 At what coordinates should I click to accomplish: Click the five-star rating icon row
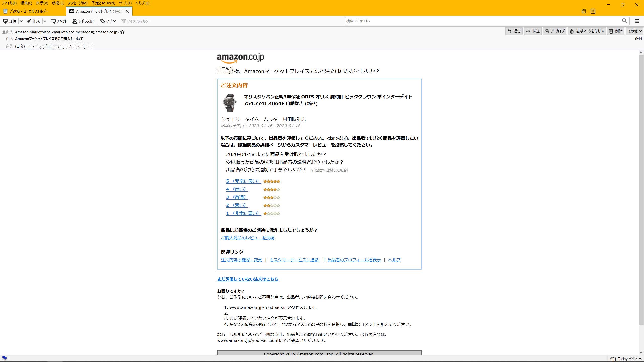(272, 181)
